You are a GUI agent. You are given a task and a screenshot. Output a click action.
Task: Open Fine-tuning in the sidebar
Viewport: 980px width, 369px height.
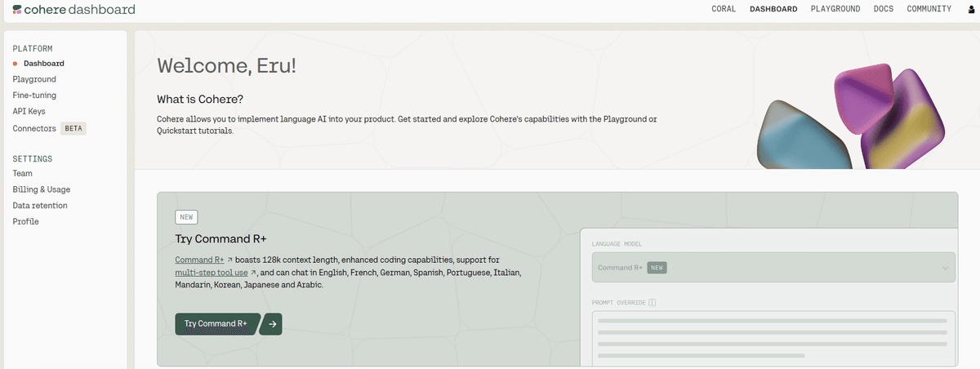(x=34, y=96)
